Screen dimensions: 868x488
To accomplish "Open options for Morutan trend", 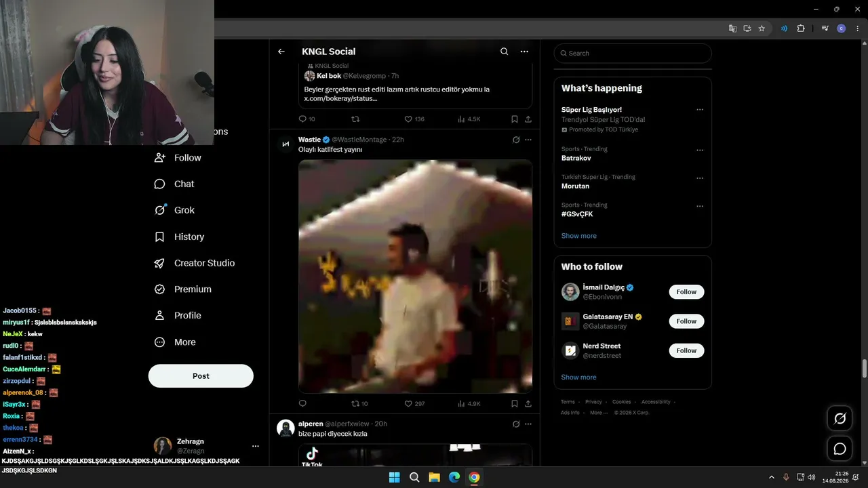I will coord(700,178).
